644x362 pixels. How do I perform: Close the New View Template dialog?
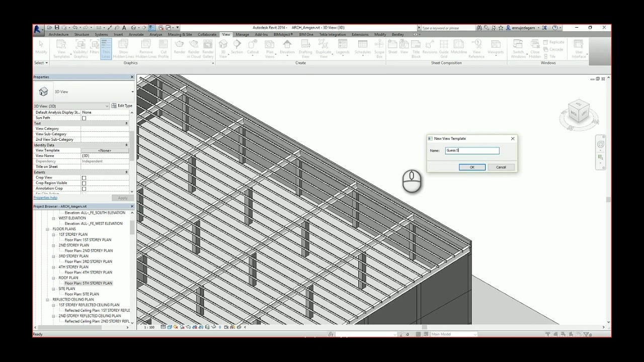pyautogui.click(x=513, y=139)
